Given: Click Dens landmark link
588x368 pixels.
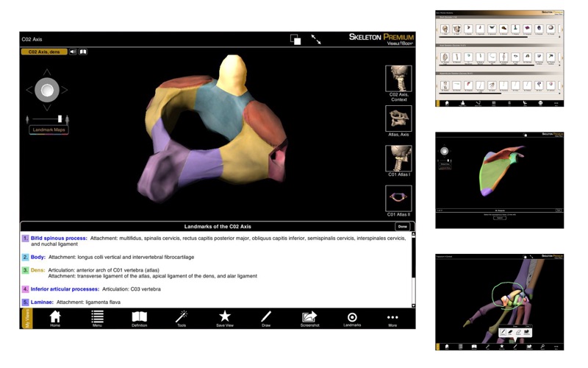Looking at the screenshot, I should [37, 270].
